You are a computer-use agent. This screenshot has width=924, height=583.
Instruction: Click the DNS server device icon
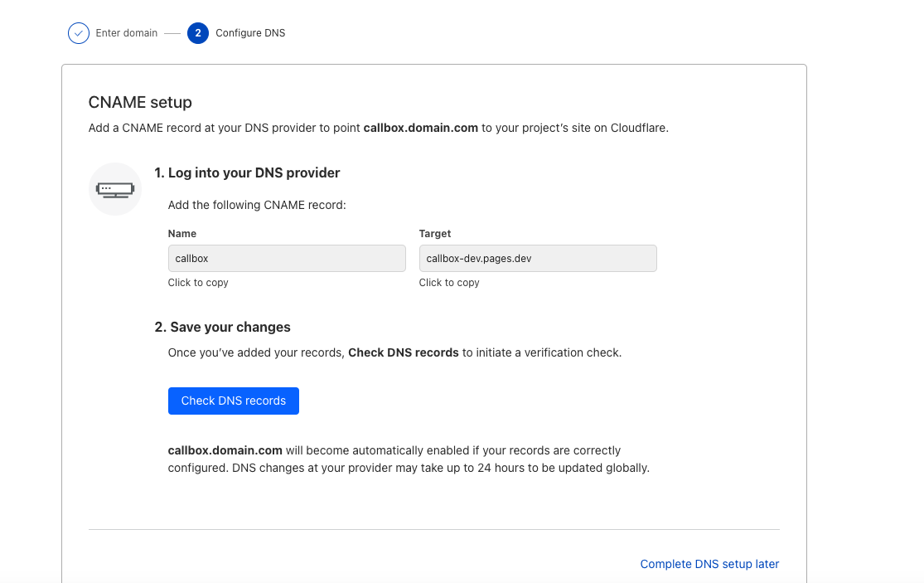[115, 189]
